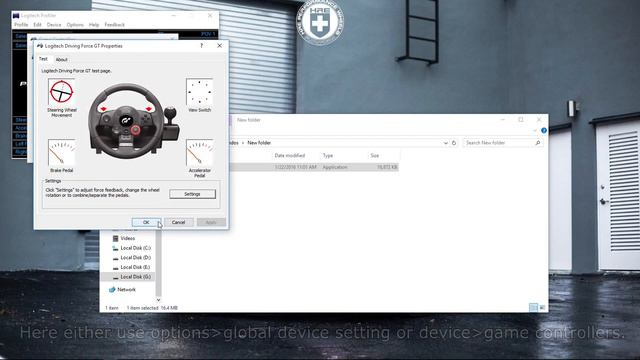Click the POV 1 label in Profiler
The image size is (640, 360).
pos(208,34)
